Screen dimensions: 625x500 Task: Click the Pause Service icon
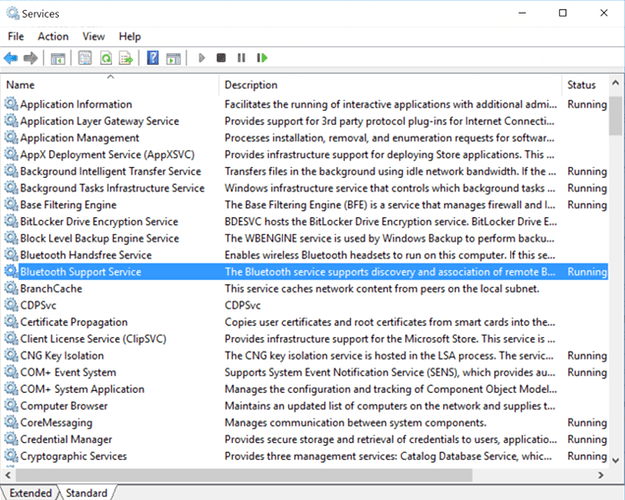point(241,58)
